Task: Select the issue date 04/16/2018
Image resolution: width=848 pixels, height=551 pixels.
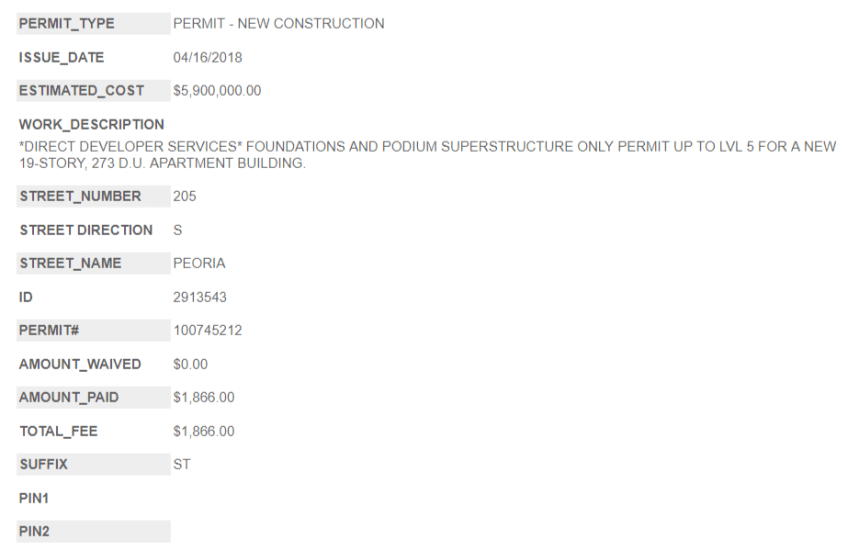Action: click(207, 58)
